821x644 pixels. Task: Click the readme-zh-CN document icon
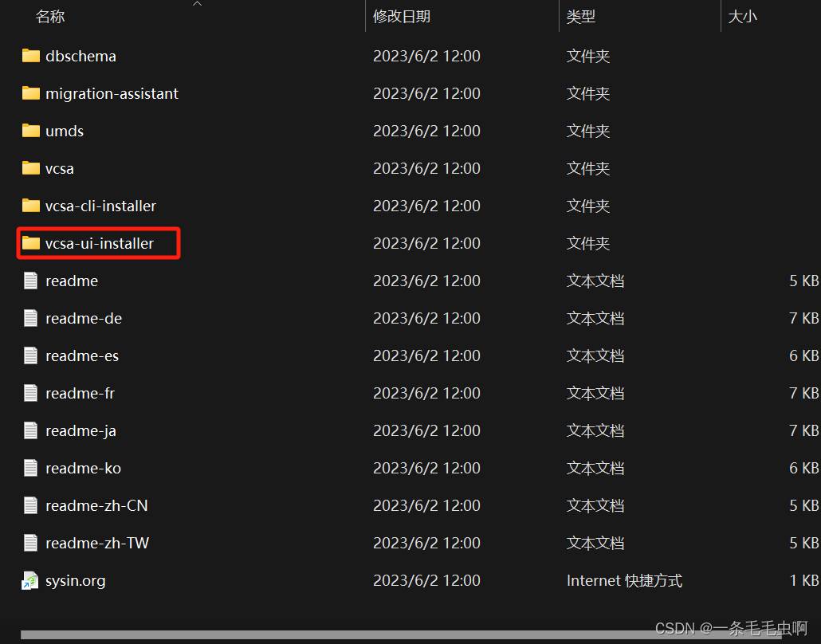pyautogui.click(x=31, y=505)
